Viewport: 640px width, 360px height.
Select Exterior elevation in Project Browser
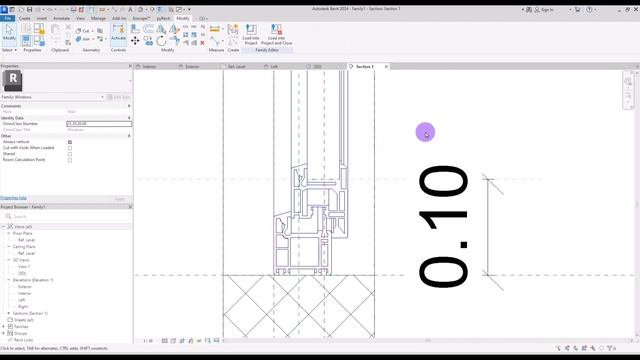(24, 287)
